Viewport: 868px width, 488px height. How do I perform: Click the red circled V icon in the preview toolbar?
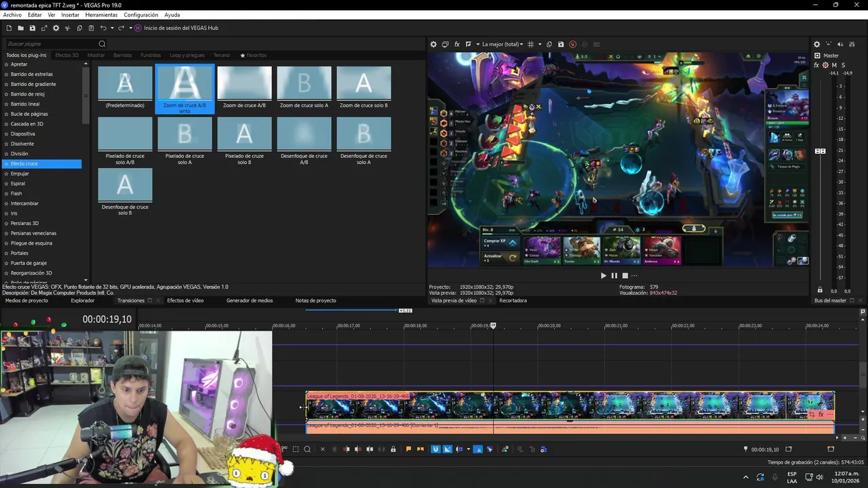pyautogui.click(x=573, y=45)
